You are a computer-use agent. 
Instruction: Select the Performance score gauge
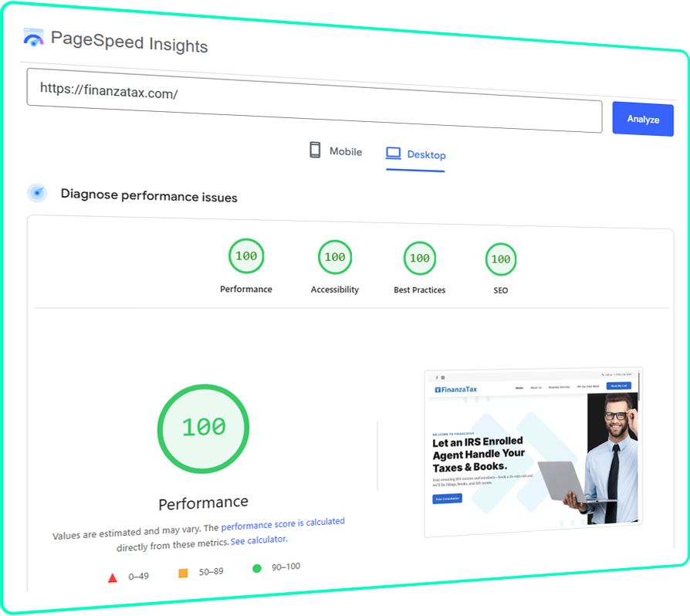coord(246,257)
